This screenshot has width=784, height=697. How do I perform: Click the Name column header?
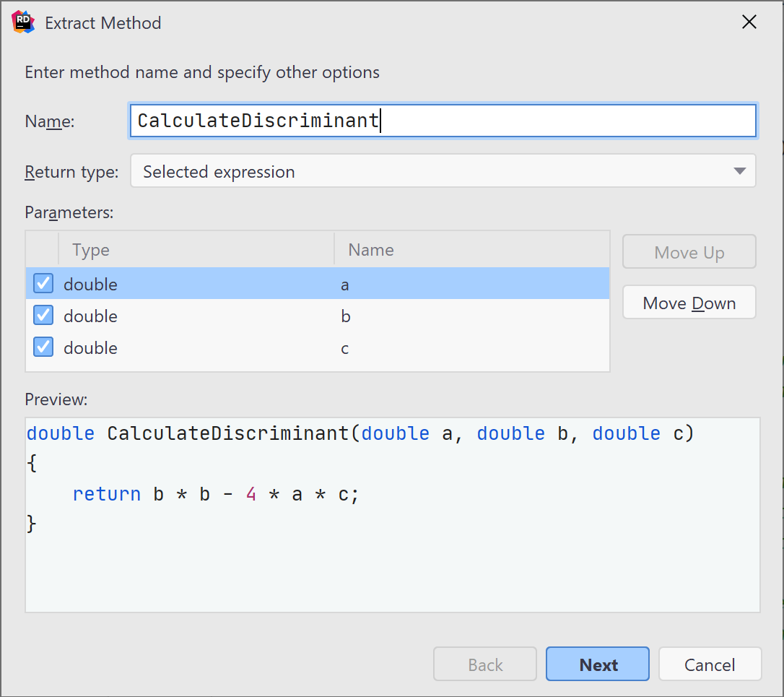(x=370, y=249)
